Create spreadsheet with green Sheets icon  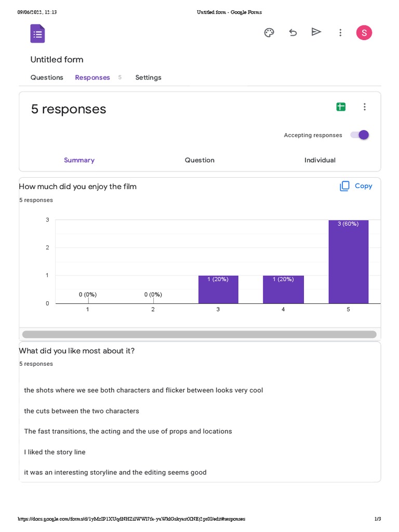pyautogui.click(x=341, y=107)
